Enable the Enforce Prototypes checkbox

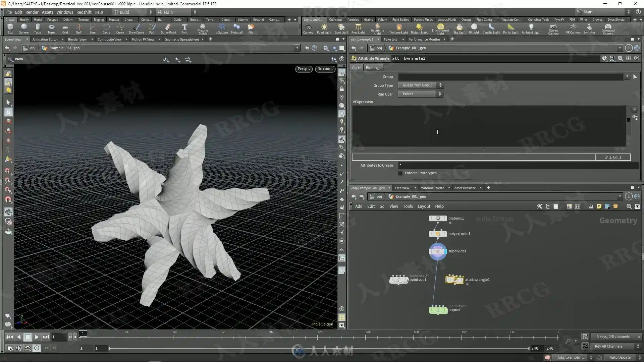point(400,173)
